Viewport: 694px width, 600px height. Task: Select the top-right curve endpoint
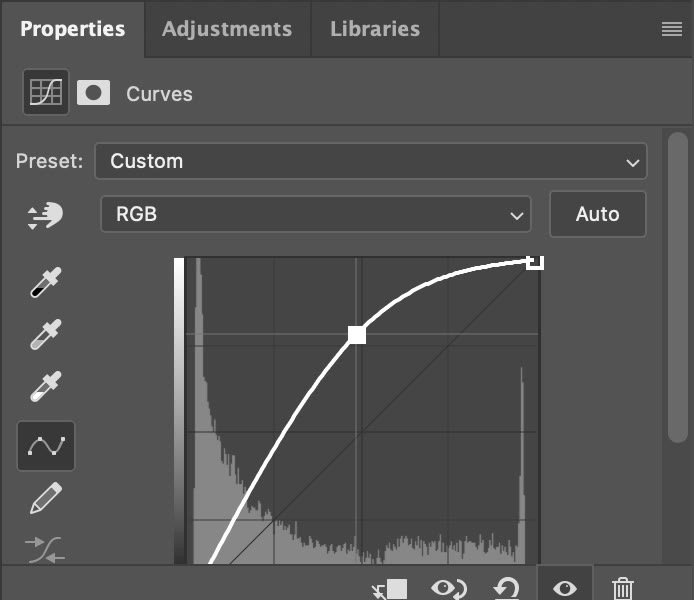(x=535, y=262)
